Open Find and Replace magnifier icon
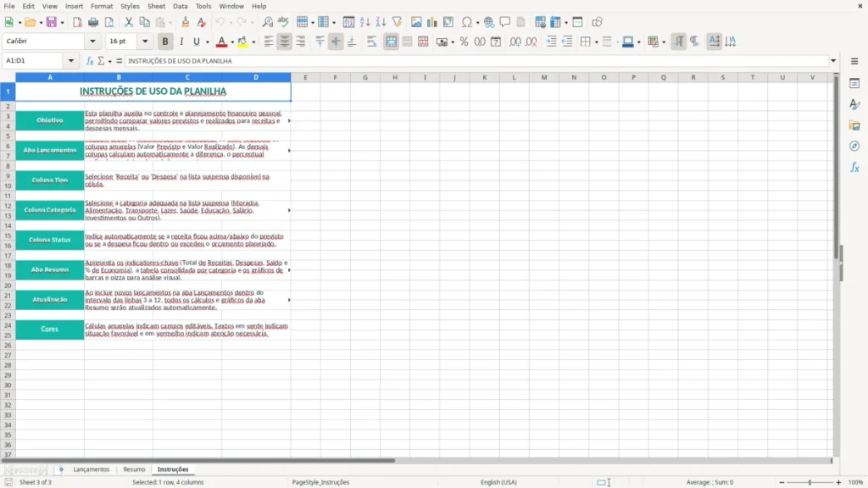 (x=267, y=22)
